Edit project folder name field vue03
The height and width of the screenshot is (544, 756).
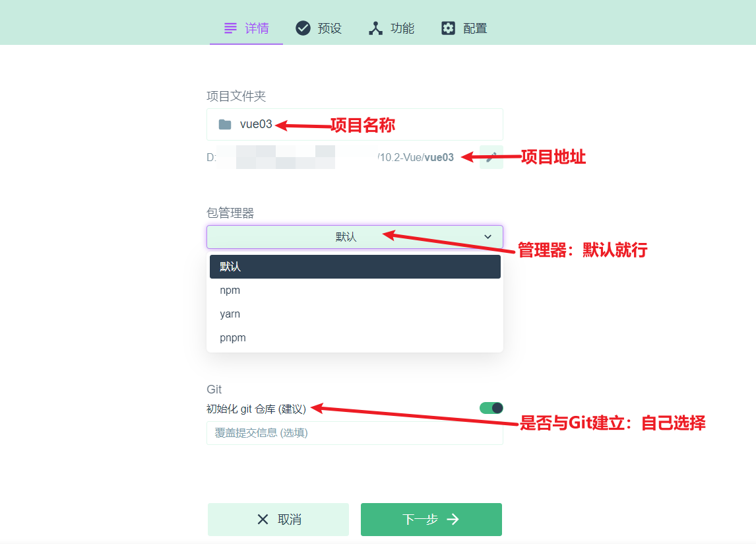pos(354,125)
